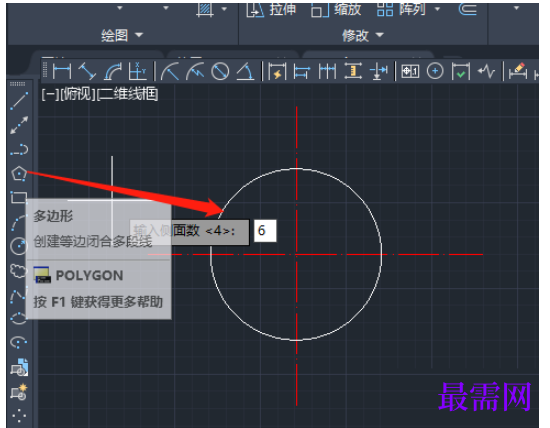Click the Angular Dimension icon
This screenshot has width=550, height=428.
coord(246,71)
